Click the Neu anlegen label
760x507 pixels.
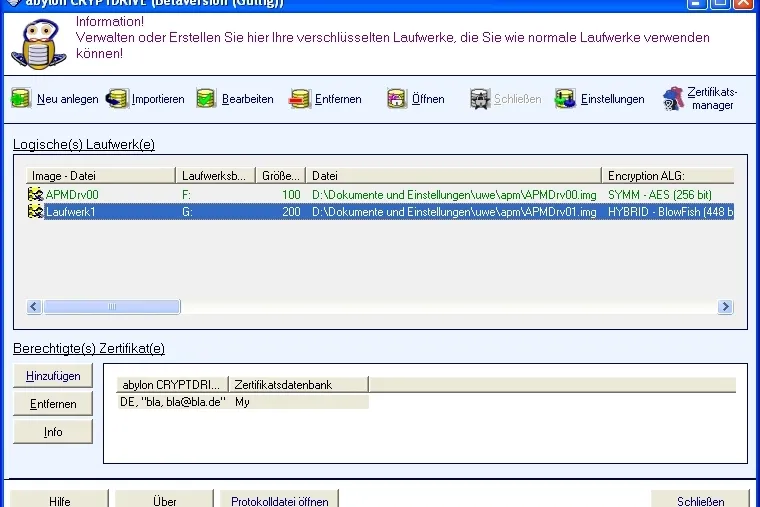coord(67,99)
